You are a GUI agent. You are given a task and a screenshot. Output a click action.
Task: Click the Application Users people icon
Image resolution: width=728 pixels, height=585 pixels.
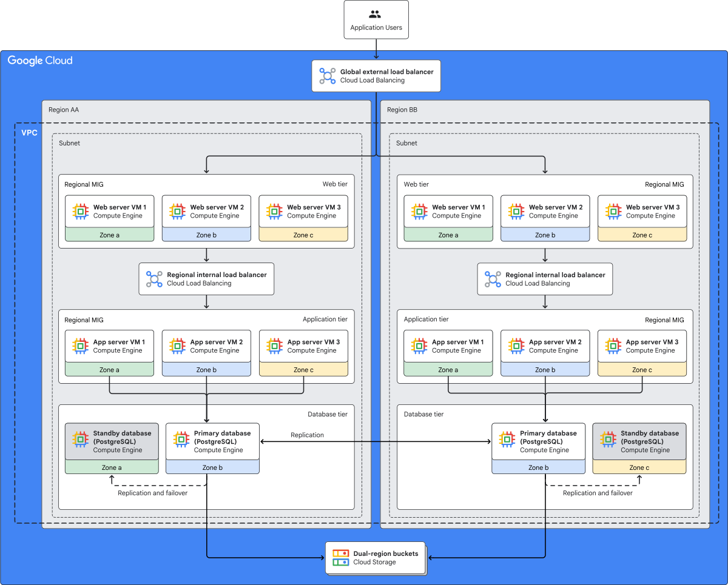pos(376,15)
